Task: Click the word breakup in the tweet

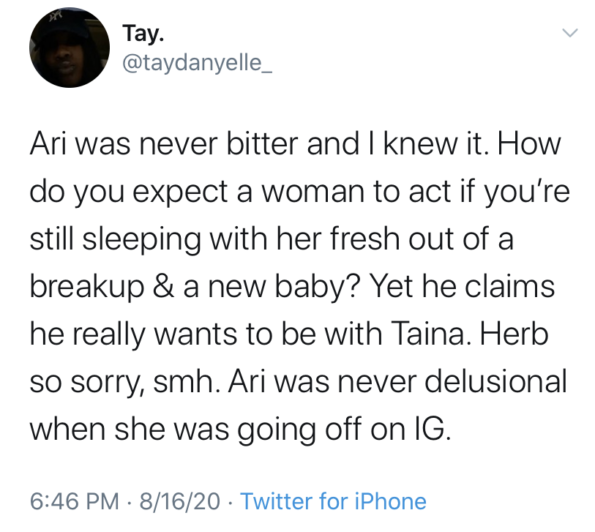Action: click(x=87, y=288)
